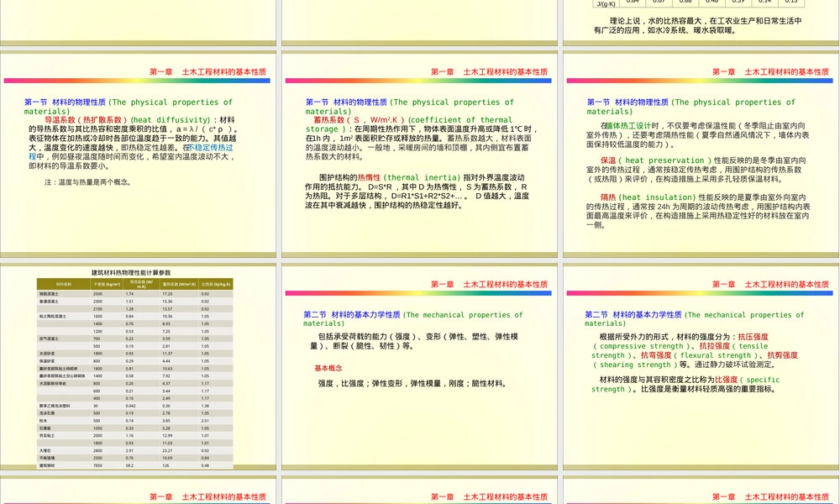Screen dimensions: 840x504
Task: Click the red term 抗压强度
Action: click(753, 337)
